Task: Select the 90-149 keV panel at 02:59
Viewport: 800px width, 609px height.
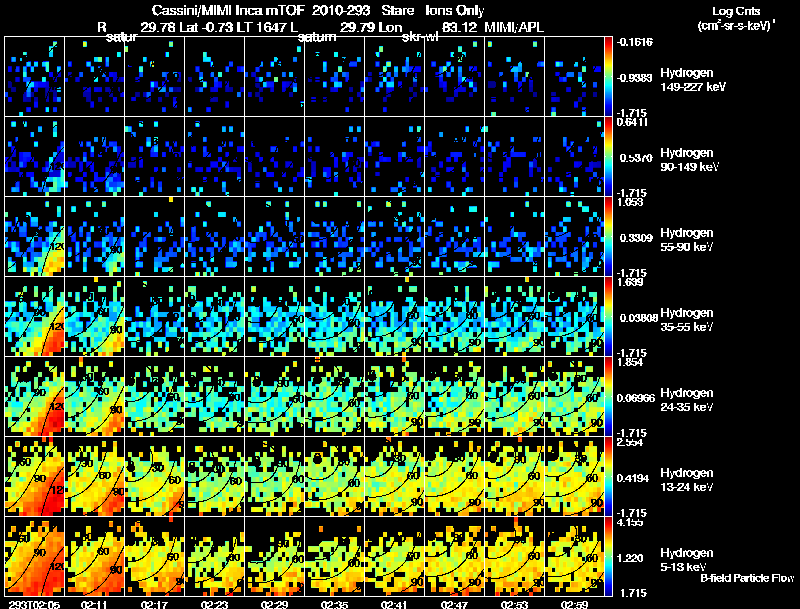Action: 574,156
